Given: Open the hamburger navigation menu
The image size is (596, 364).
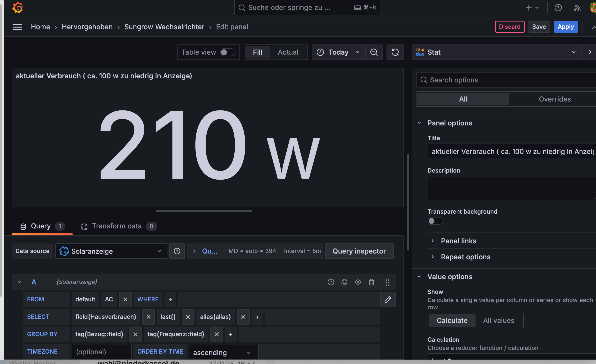Looking at the screenshot, I should click(17, 27).
